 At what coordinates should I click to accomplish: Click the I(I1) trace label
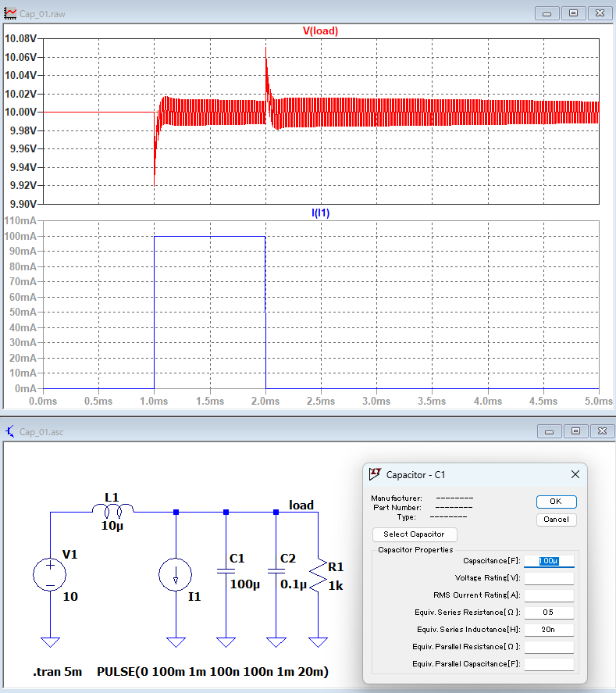tap(320, 213)
